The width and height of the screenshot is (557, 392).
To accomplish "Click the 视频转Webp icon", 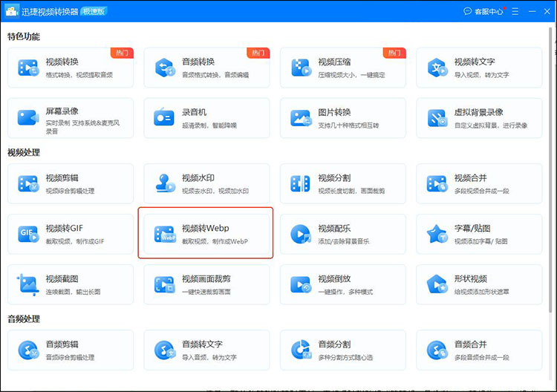I will 165,235.
